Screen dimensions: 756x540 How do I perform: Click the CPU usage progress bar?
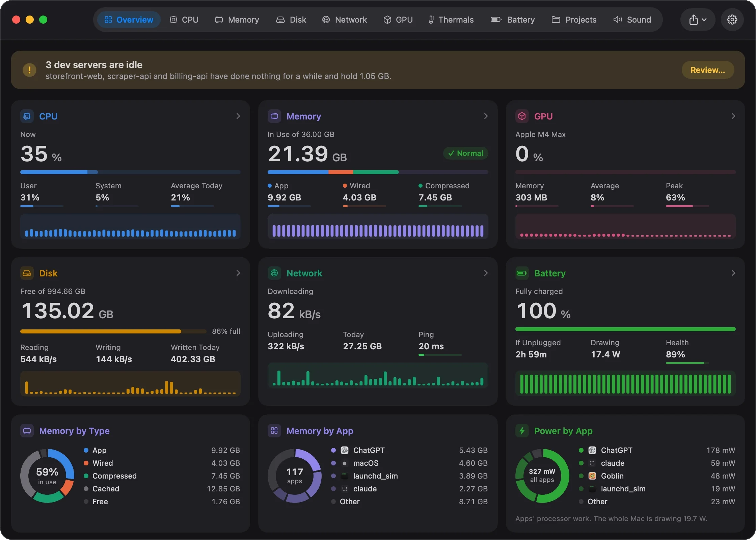[130, 172]
